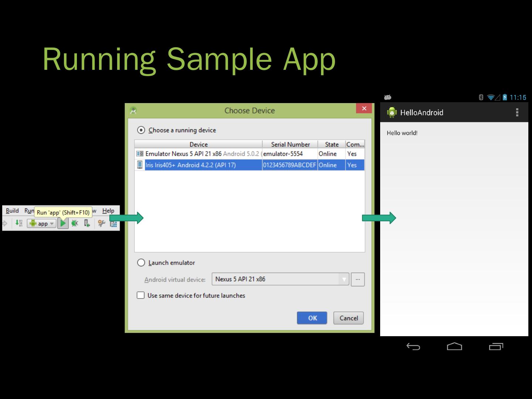Tap the Android Back navigation button
The width and height of the screenshot is (532, 399).
[x=413, y=347]
